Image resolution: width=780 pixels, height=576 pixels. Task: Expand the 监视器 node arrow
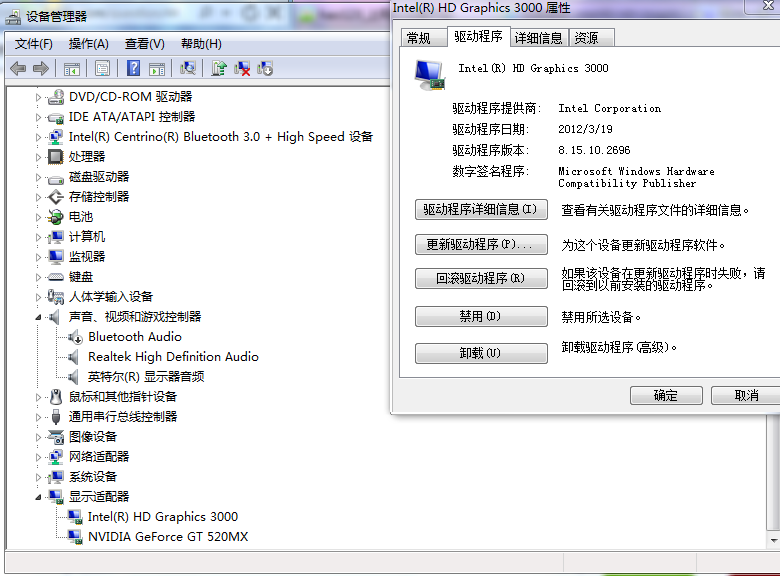38,257
